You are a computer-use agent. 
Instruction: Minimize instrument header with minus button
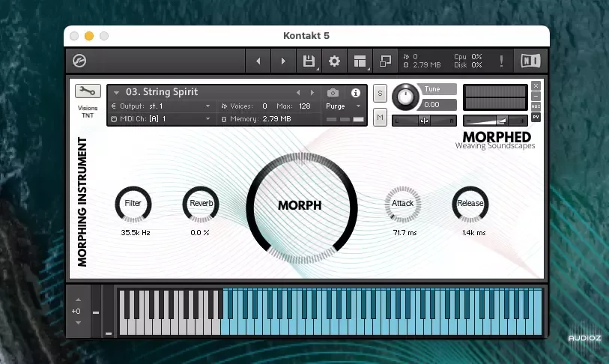[536, 96]
